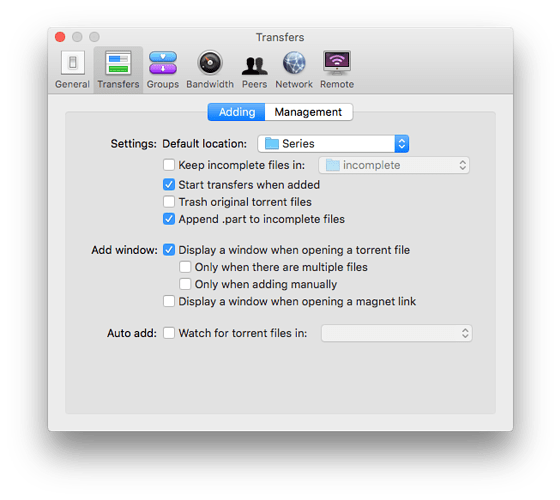
Task: Uncheck Start transfers when added
Action: (169, 185)
